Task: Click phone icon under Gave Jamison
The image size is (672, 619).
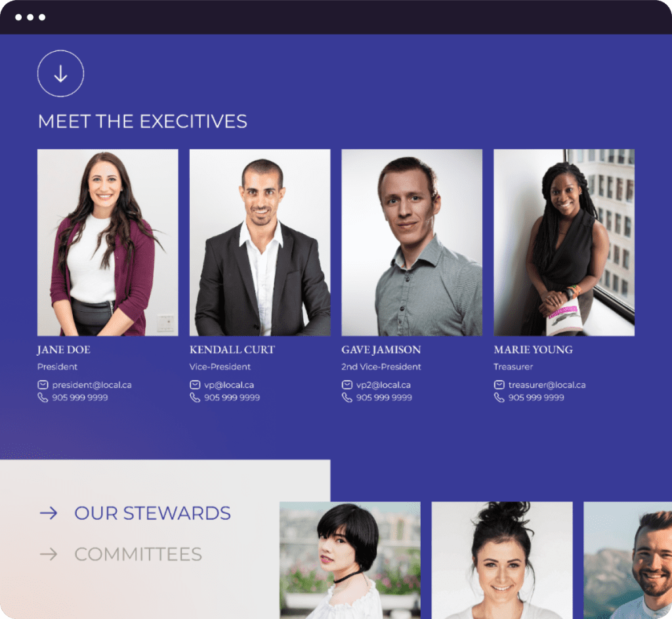Action: click(x=347, y=397)
